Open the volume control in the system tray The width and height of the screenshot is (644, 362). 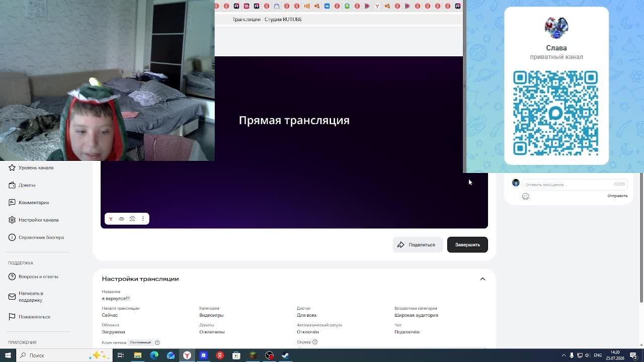point(587,355)
